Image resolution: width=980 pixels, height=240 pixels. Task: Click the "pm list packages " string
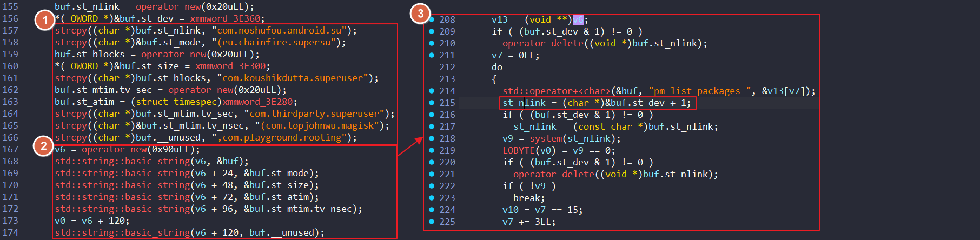(x=700, y=91)
